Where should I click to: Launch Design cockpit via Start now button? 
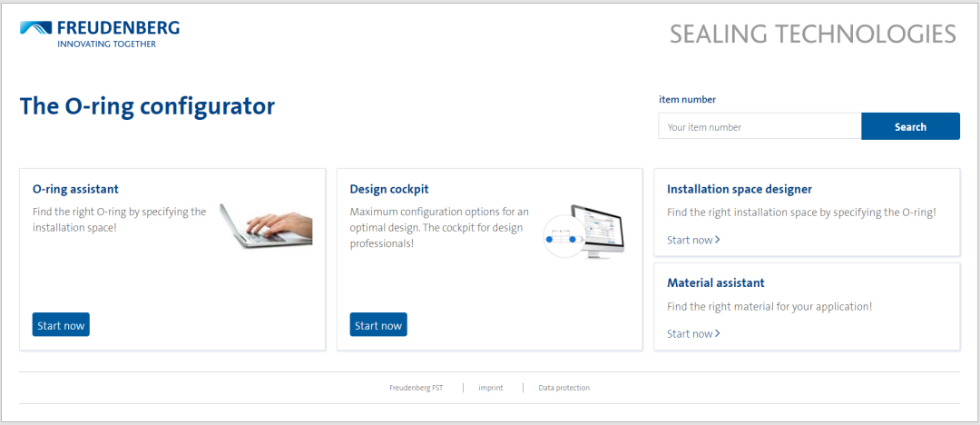[x=378, y=325]
